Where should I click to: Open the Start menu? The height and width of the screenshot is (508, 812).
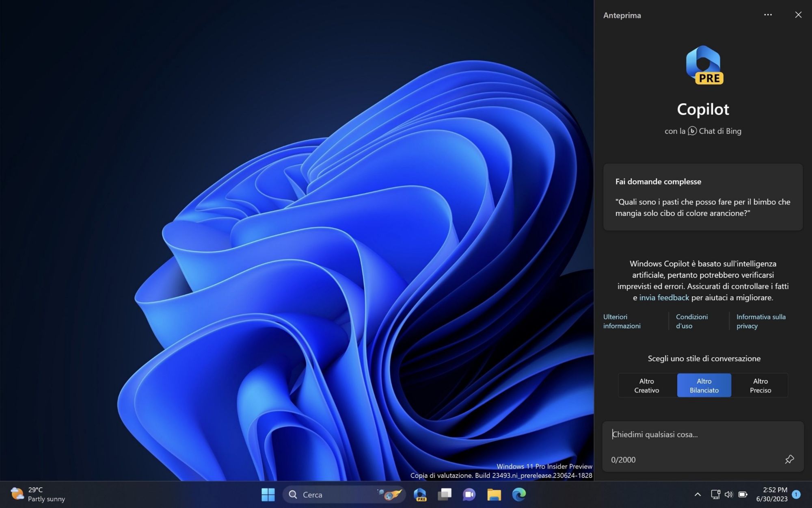click(x=268, y=494)
